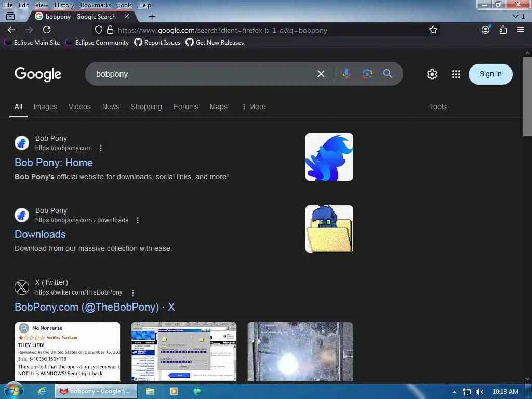Clear the search box with the X
The image size is (532, 399).
click(x=321, y=74)
